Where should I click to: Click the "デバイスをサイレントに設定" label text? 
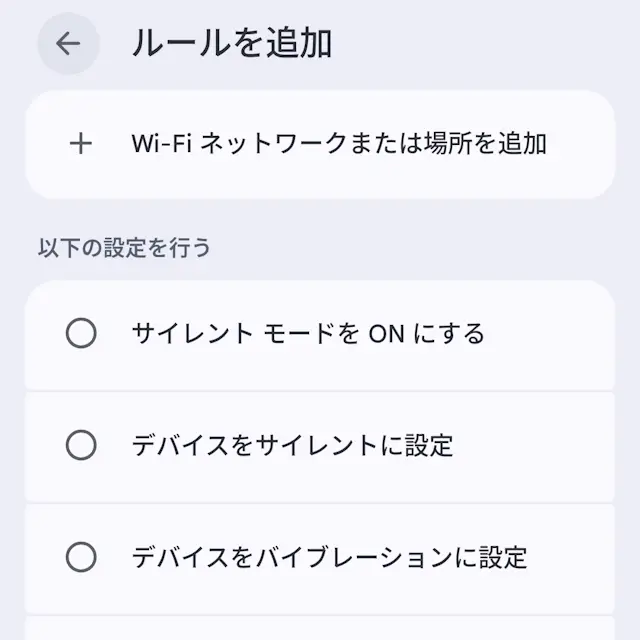tap(292, 445)
